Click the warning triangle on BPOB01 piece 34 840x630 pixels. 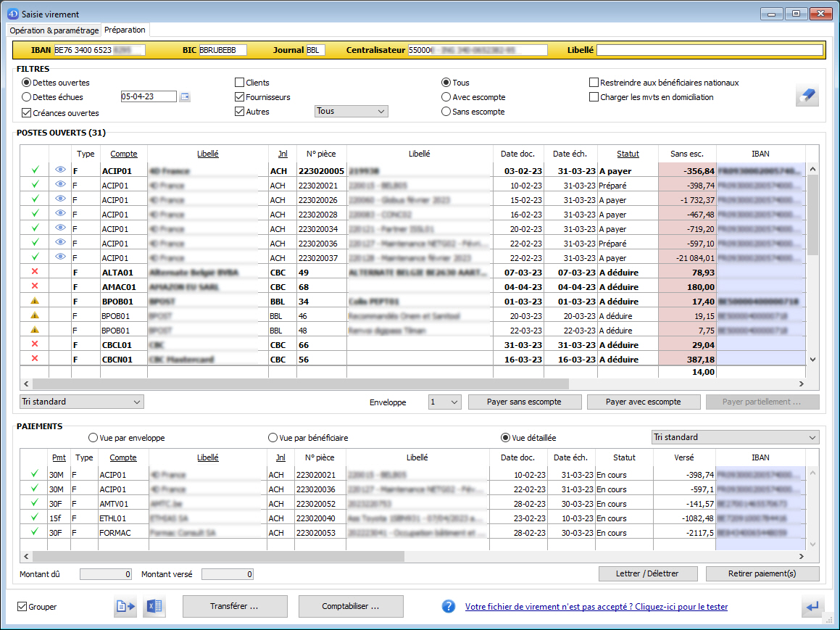coord(35,301)
